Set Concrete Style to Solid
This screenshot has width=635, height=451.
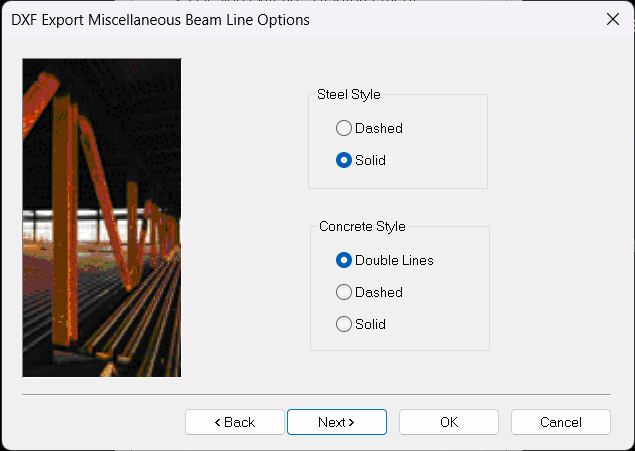(x=344, y=324)
